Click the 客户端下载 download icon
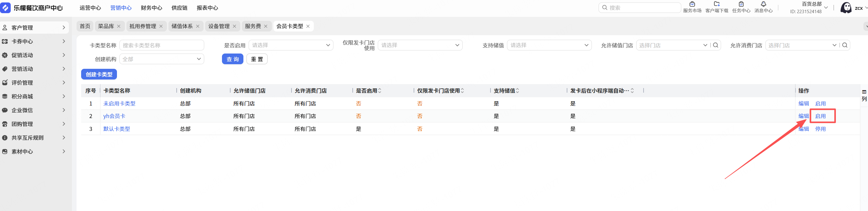Screen dimensions: 868x211 coord(716,4)
